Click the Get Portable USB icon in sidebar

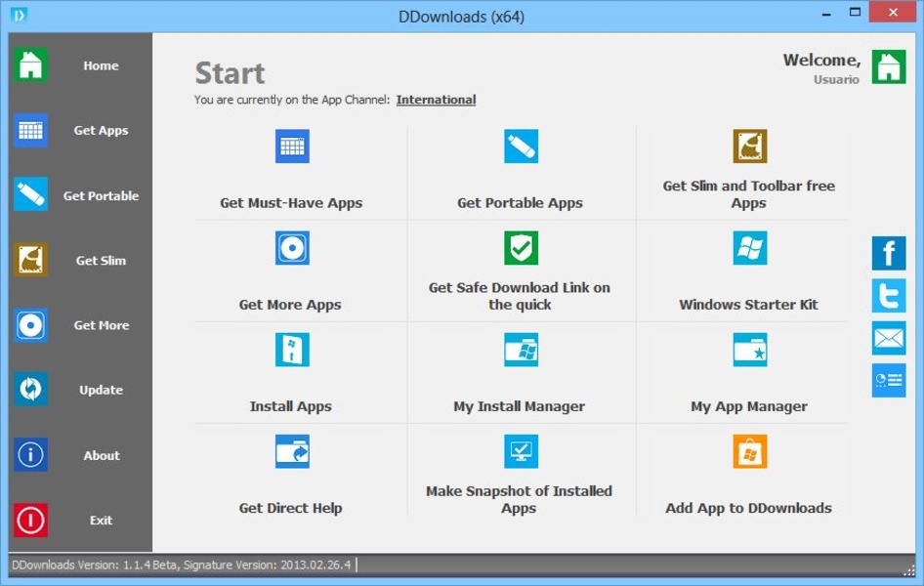(x=30, y=194)
